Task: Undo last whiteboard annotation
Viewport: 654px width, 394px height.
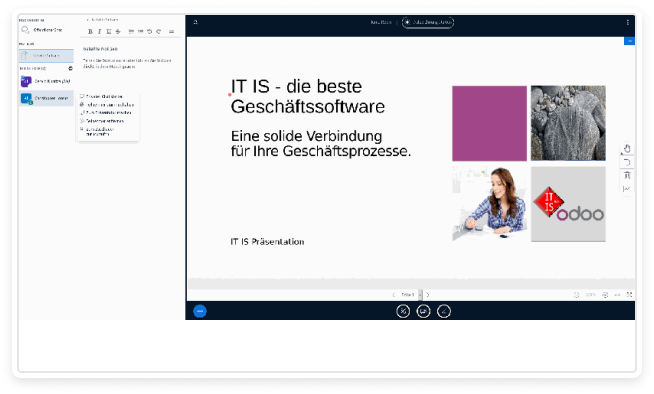Action: (627, 162)
